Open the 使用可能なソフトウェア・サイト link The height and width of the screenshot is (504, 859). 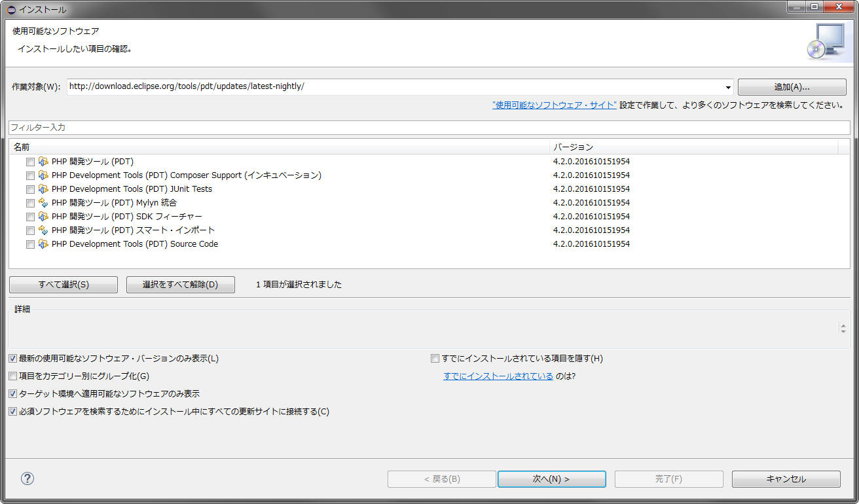555,105
